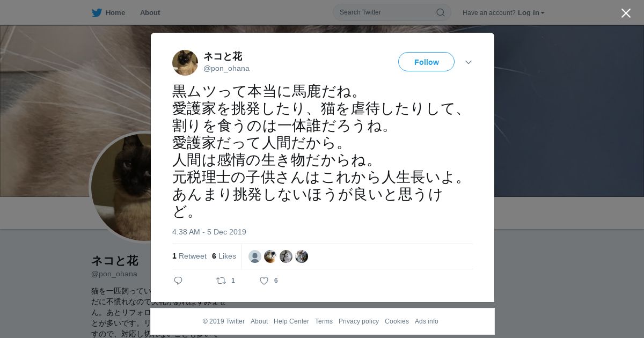This screenshot has height=338, width=644.
Task: Retweet using the retweet arrows icon
Action: pos(221,281)
